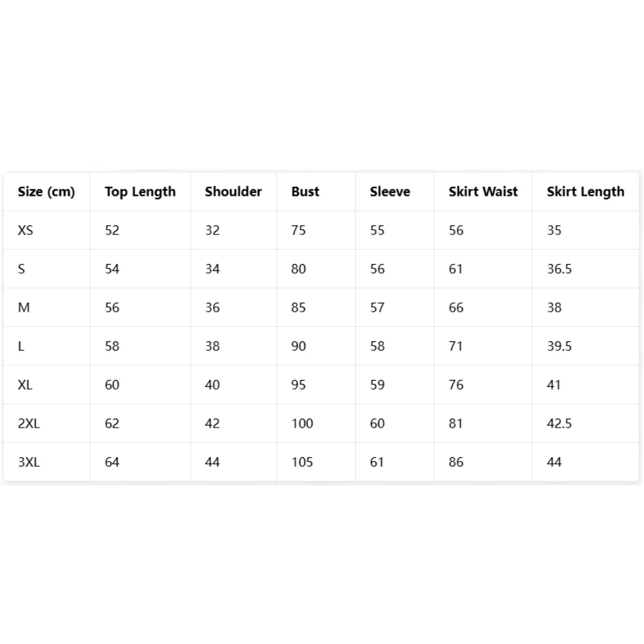Click the Skirt Waist header
This screenshot has width=644, height=644.
click(x=483, y=191)
